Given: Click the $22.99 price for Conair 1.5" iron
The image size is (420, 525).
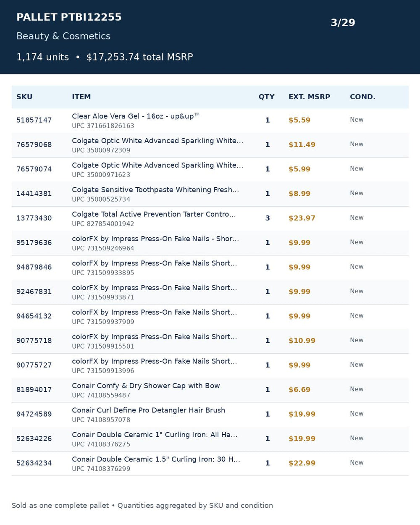Looking at the screenshot, I should point(302,464).
